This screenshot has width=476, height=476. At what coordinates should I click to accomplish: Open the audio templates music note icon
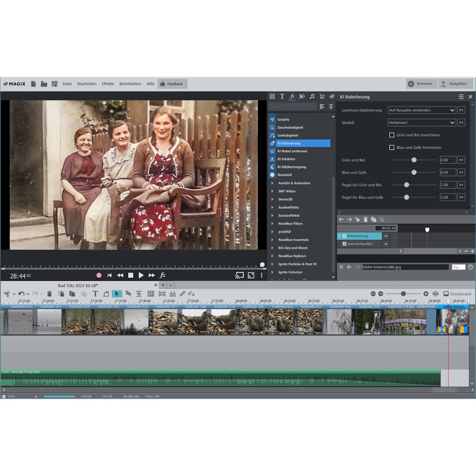(x=311, y=96)
